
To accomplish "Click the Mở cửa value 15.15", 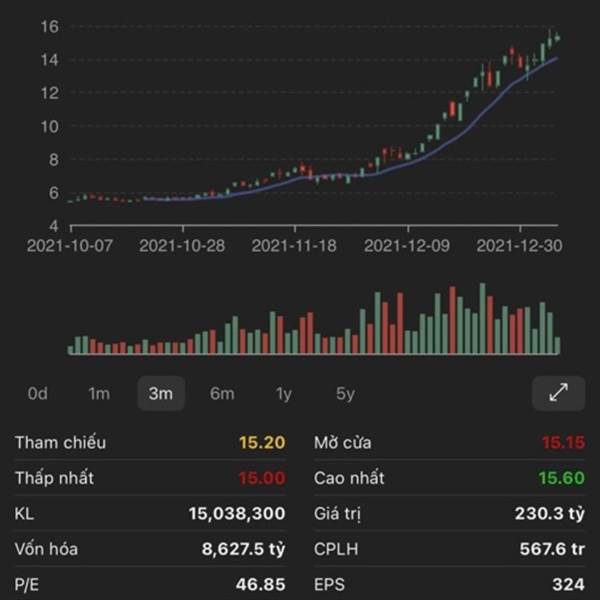I will click(x=563, y=442).
